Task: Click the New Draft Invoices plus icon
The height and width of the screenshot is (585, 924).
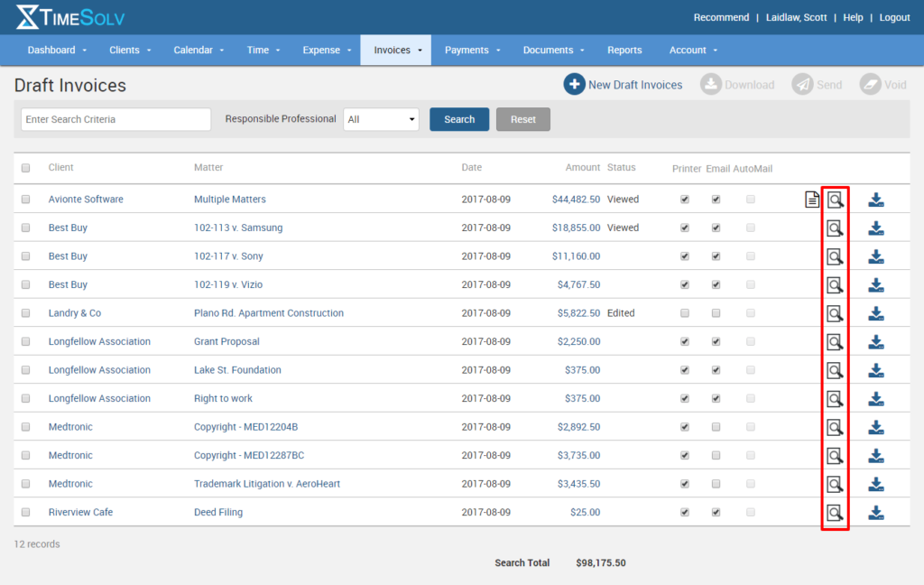Action: (x=575, y=84)
